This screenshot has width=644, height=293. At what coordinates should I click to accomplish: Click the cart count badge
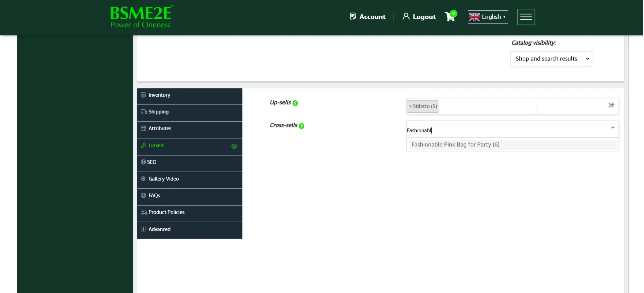[453, 14]
